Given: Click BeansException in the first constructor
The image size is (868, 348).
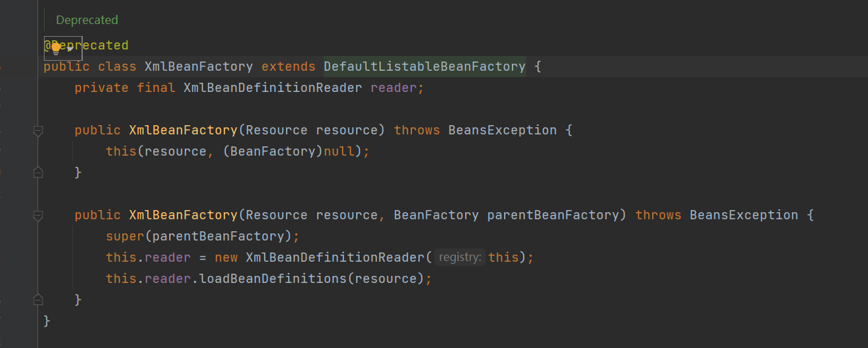Looking at the screenshot, I should pos(503,130).
